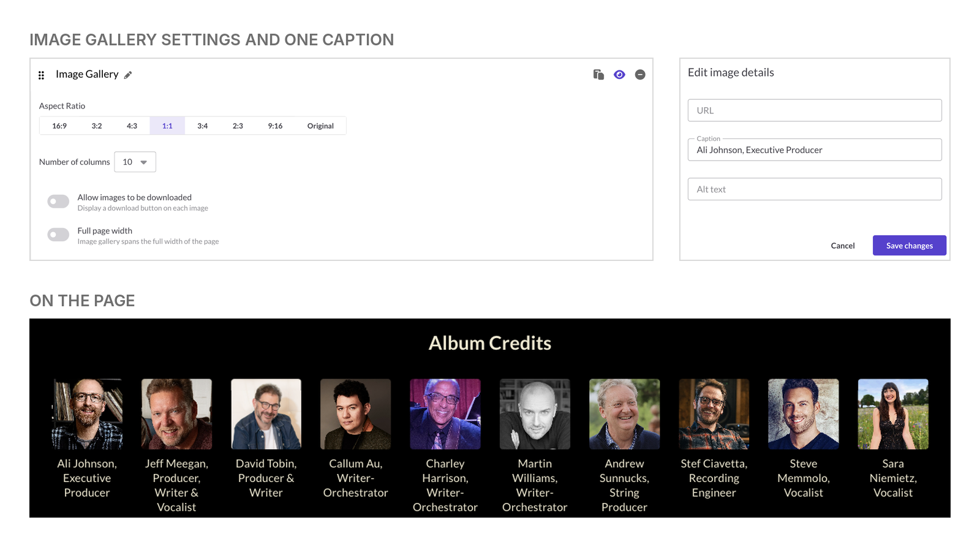Select the 9:16 aspect ratio

pyautogui.click(x=275, y=126)
